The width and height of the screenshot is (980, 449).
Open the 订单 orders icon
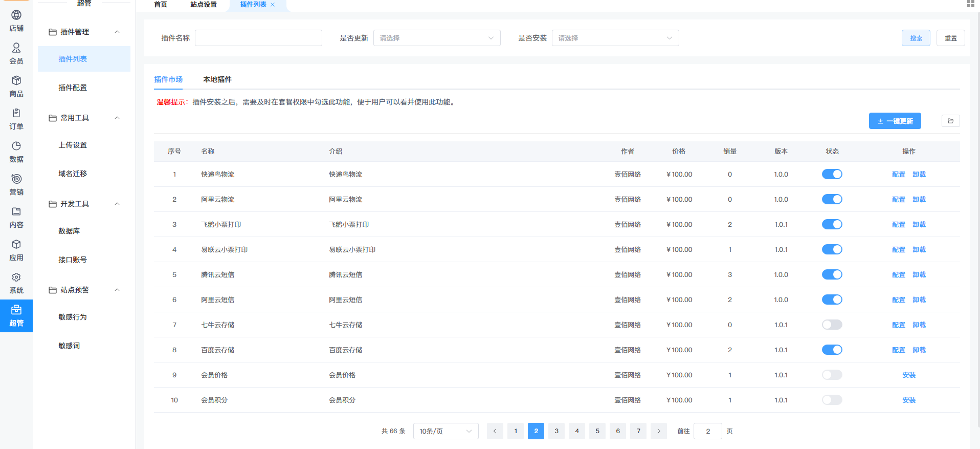16,113
